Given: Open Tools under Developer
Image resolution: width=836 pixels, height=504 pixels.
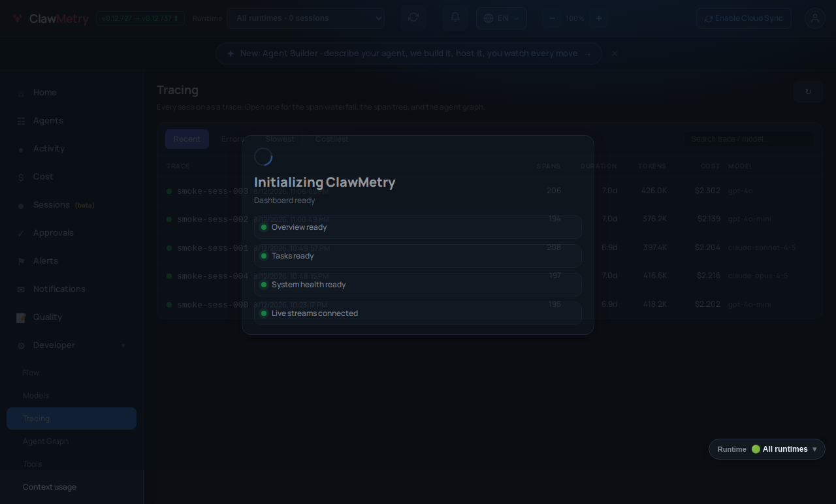Looking at the screenshot, I should 72,464.
